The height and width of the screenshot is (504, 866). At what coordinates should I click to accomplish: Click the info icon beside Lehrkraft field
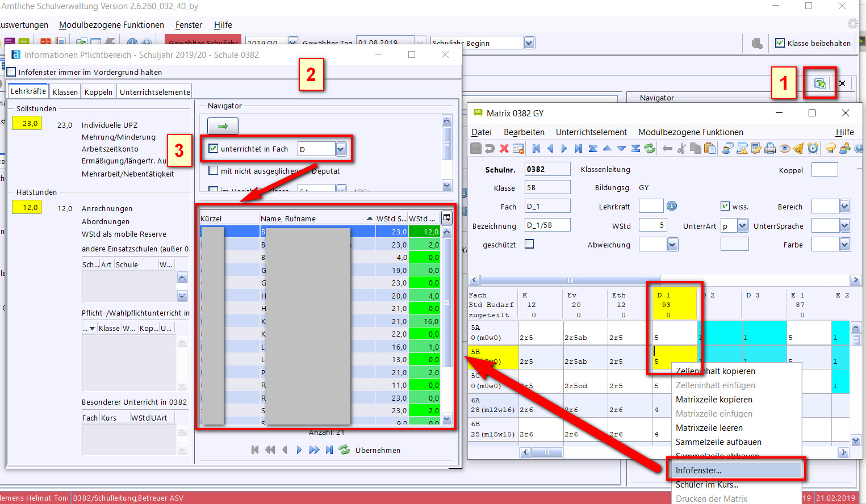click(x=671, y=206)
